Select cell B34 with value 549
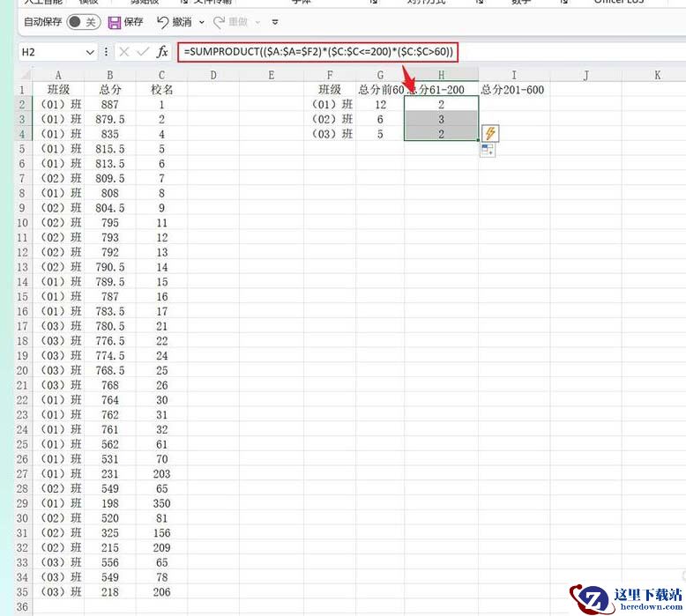686x616 pixels. [x=110, y=577]
